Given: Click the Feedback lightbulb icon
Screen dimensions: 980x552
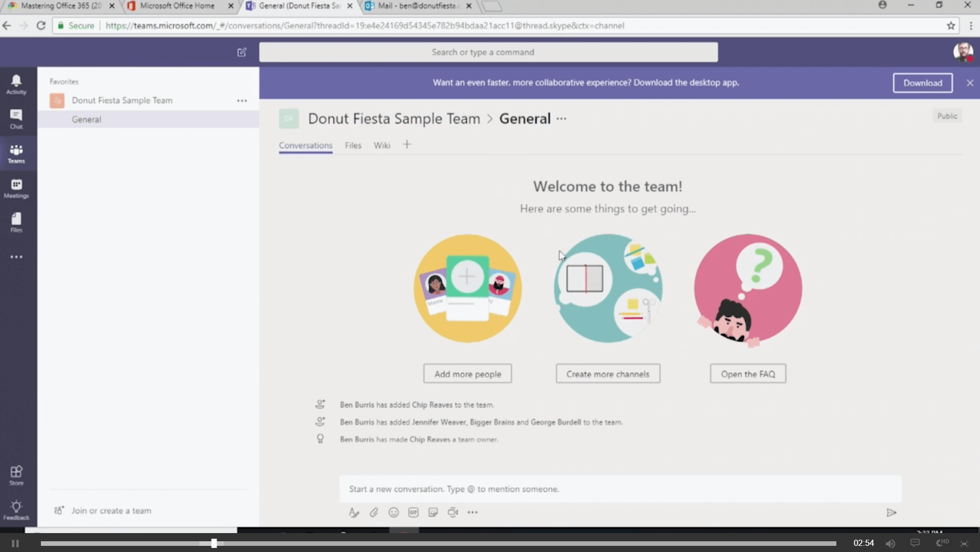Looking at the screenshot, I should [16, 510].
